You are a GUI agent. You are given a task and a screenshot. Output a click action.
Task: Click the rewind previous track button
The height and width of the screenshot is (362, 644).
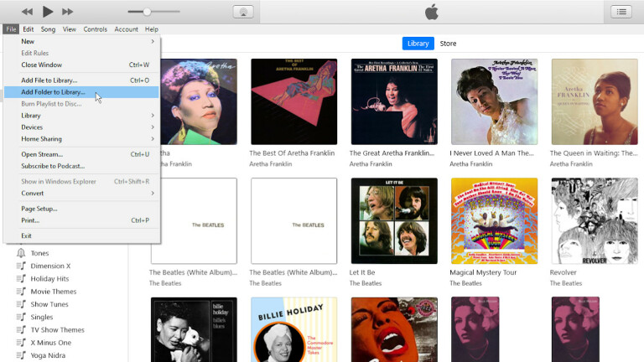(27, 12)
